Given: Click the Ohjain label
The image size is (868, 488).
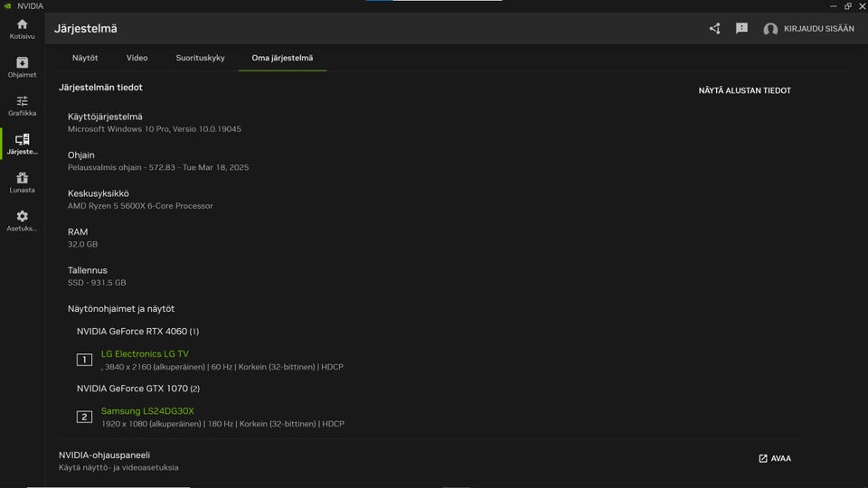Looking at the screenshot, I should (80, 155).
